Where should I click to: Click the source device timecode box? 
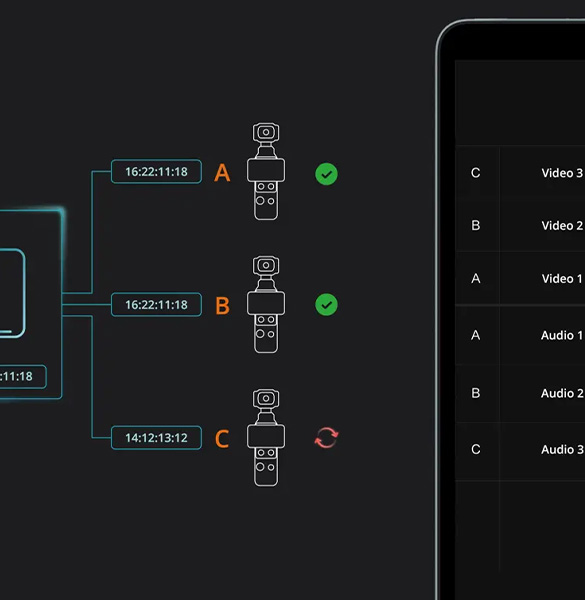click(23, 377)
